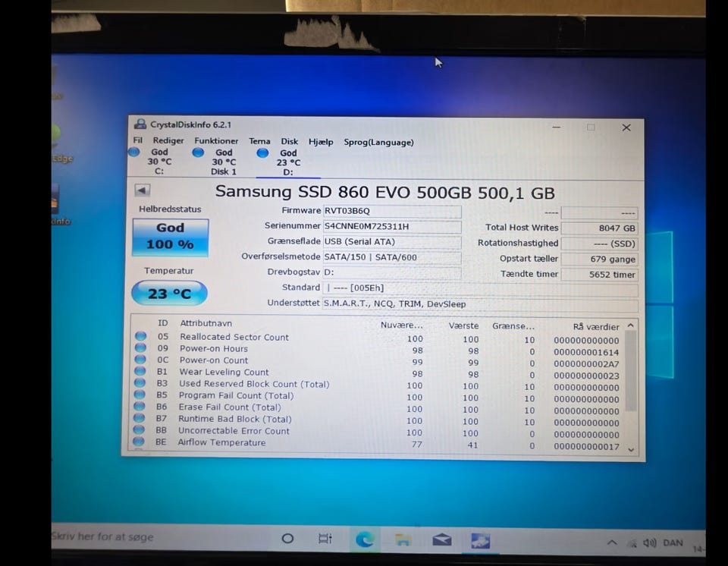728x566 pixels.
Task: Open the Rediger menu
Action: 168,140
